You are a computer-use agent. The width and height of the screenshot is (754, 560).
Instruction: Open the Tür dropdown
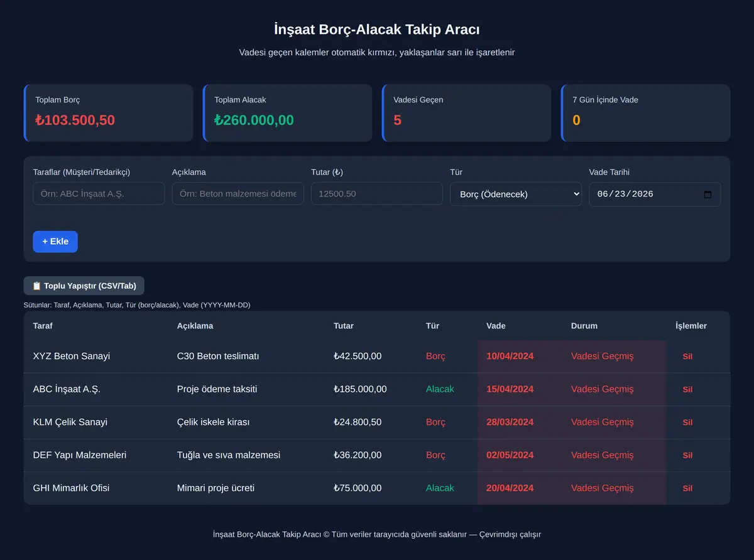(516, 194)
